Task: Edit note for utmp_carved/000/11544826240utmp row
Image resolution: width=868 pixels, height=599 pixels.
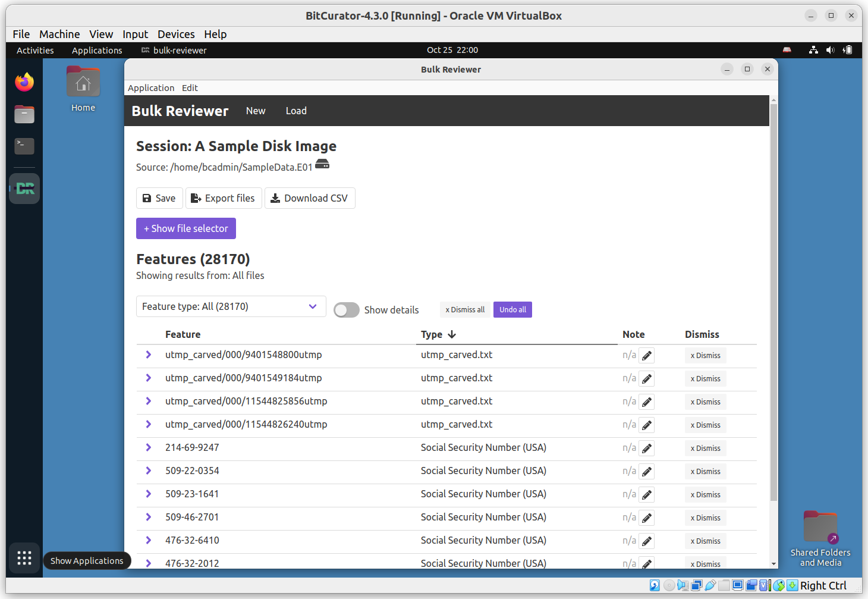Action: coord(647,425)
